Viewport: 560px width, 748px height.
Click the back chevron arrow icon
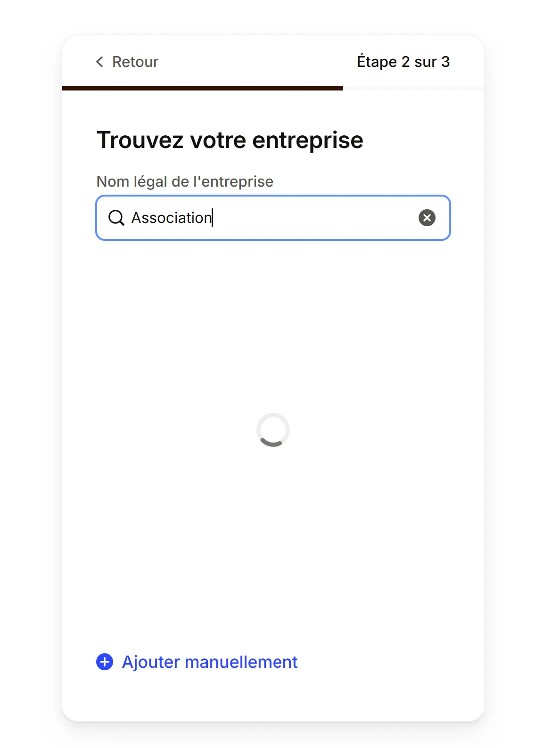pos(99,62)
